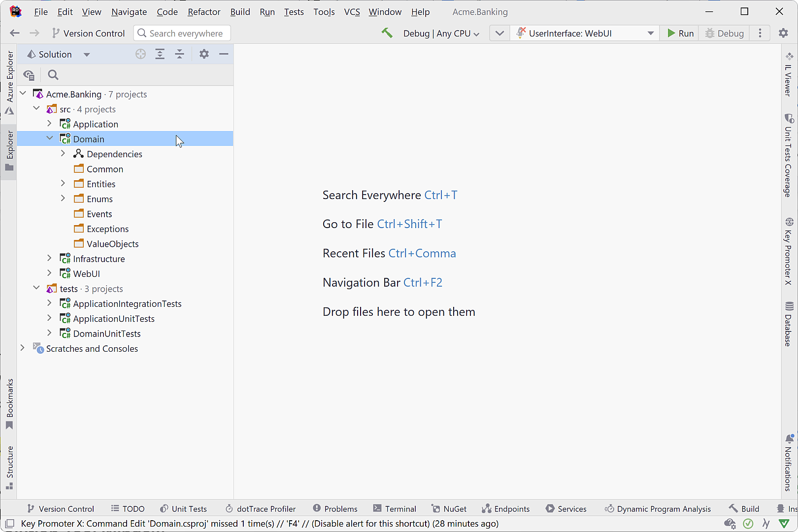This screenshot has height=532, width=798.
Task: Expand the Application project
Action: click(x=49, y=124)
